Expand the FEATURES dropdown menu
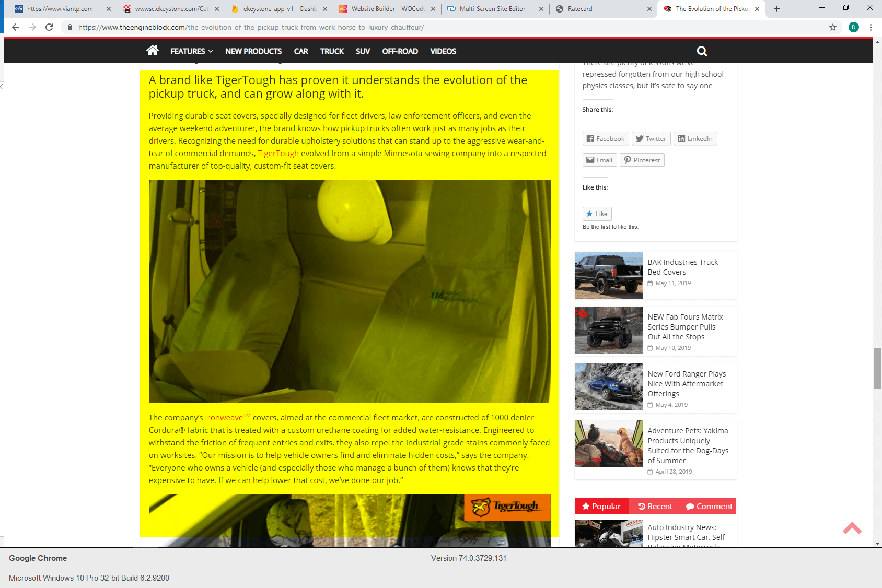 pos(191,51)
